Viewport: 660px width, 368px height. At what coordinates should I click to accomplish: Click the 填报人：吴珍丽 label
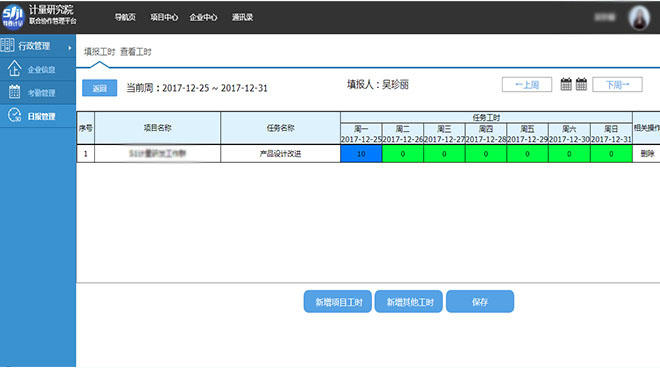tap(378, 85)
